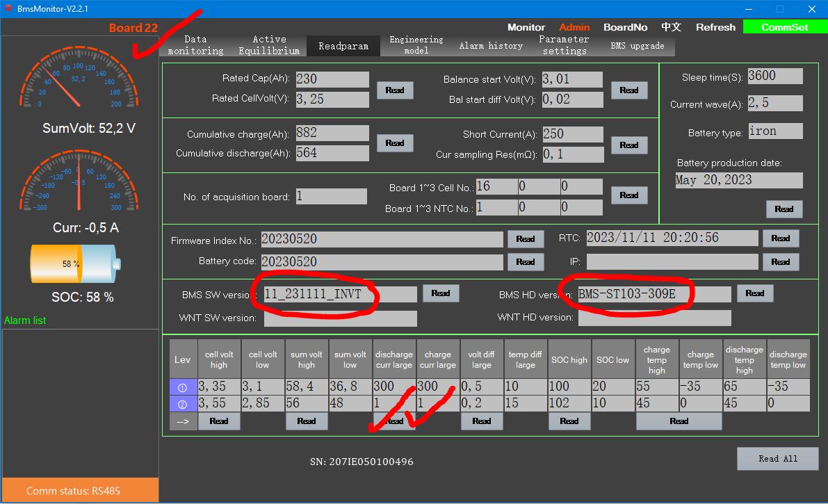This screenshot has height=504, width=828.
Task: Select level 2 alarm row marker
Action: [183, 404]
